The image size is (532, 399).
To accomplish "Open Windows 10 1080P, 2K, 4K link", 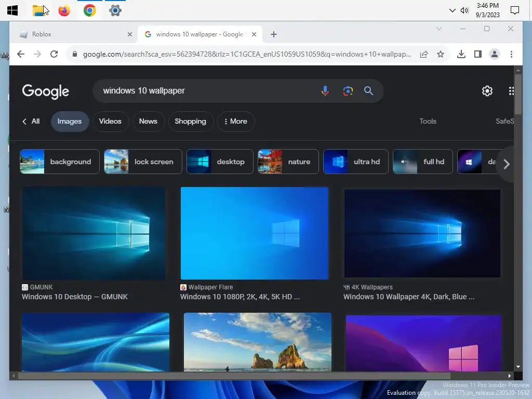I will click(x=240, y=297).
